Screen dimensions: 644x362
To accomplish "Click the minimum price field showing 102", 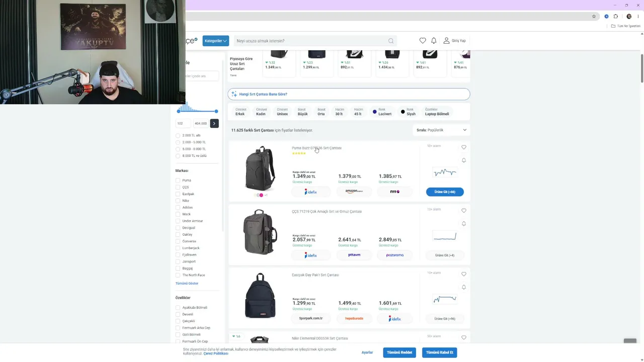I will (x=183, y=123).
